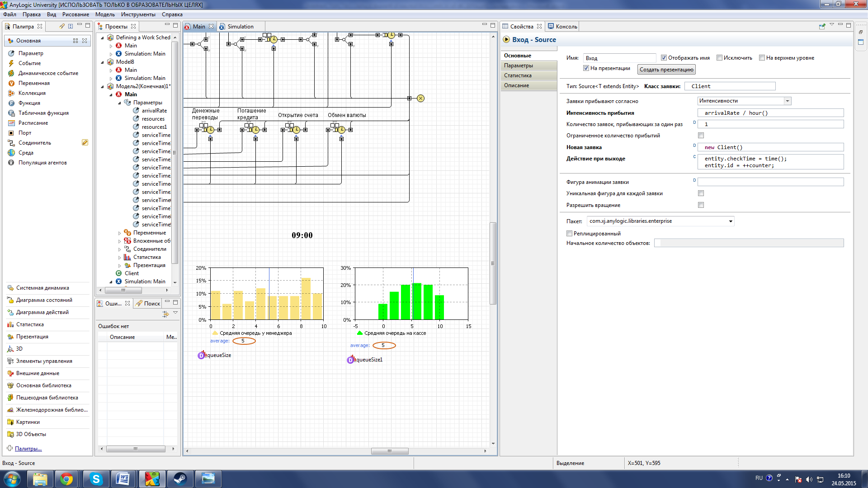The height and width of the screenshot is (488, 868).
Task: Open the 'Пакет' package dropdown
Action: (x=730, y=221)
